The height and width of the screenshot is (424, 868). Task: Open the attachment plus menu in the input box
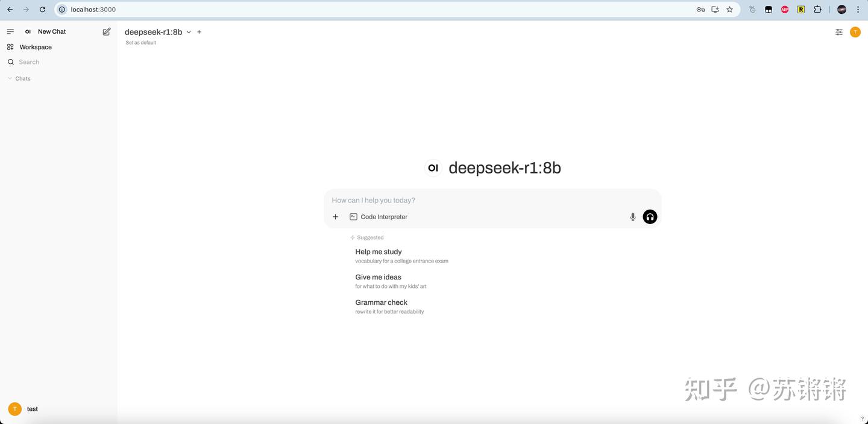pyautogui.click(x=335, y=217)
